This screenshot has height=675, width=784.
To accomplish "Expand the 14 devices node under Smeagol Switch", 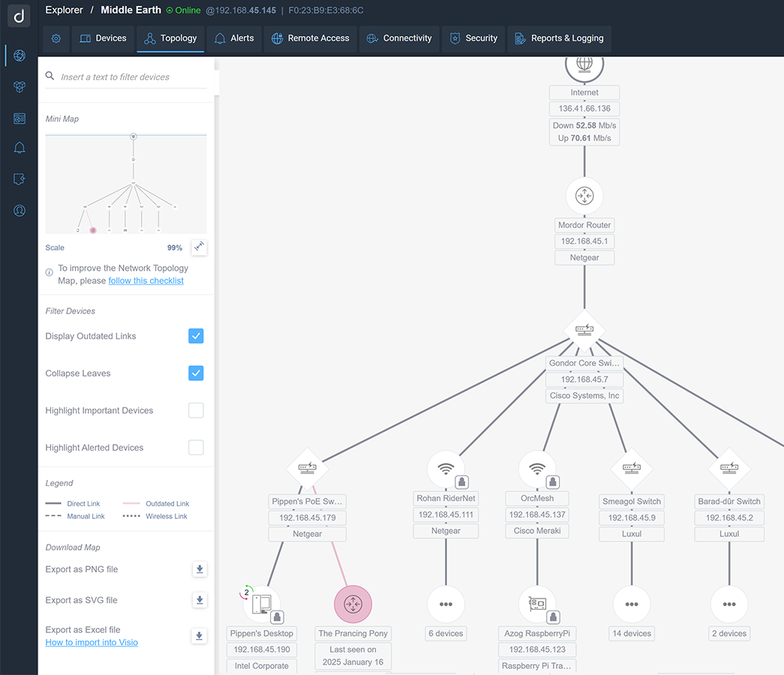I will tap(632, 604).
